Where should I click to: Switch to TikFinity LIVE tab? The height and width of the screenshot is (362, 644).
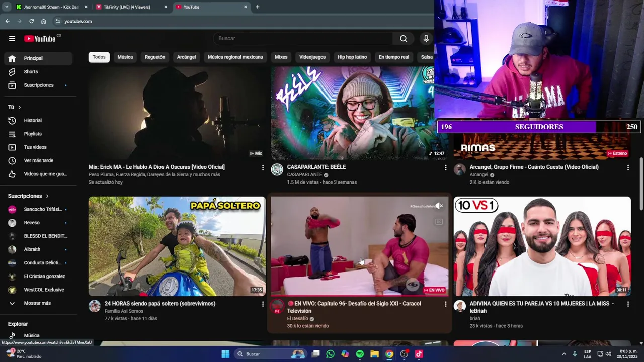[131, 7]
